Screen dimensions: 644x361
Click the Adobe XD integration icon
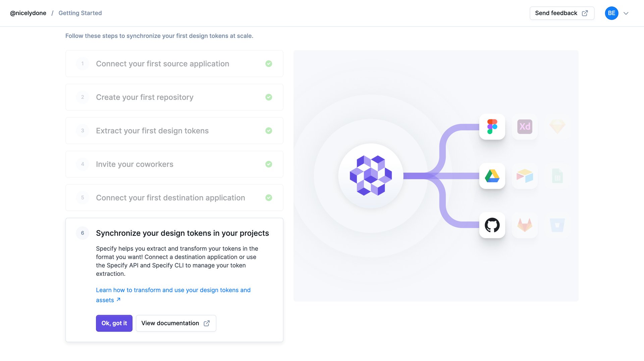[x=525, y=127]
